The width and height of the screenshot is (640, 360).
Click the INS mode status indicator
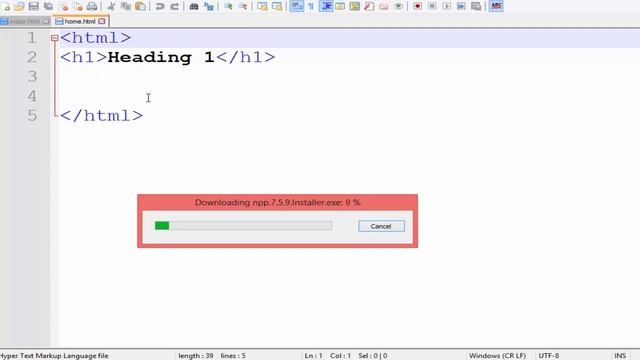(x=620, y=356)
